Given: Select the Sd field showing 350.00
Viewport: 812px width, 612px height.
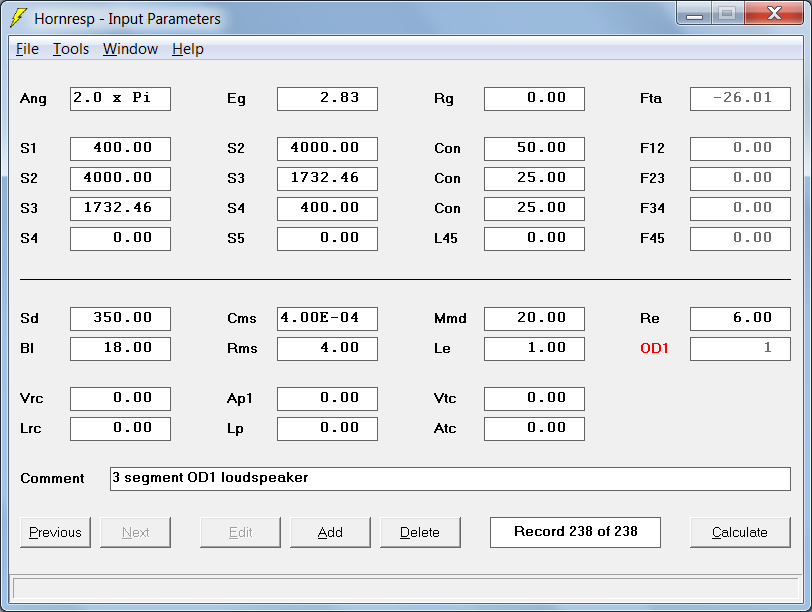Looking at the screenshot, I should (x=120, y=318).
